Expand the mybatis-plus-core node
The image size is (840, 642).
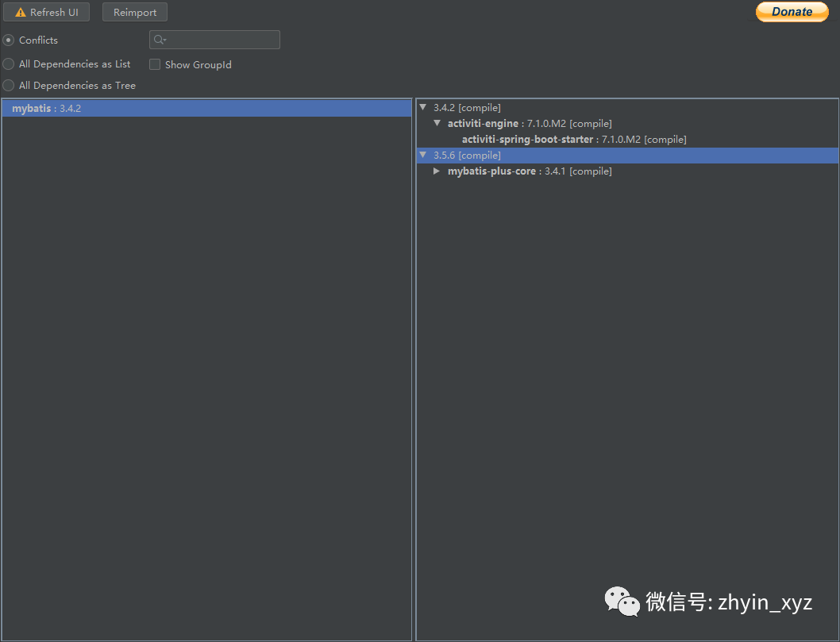point(437,171)
